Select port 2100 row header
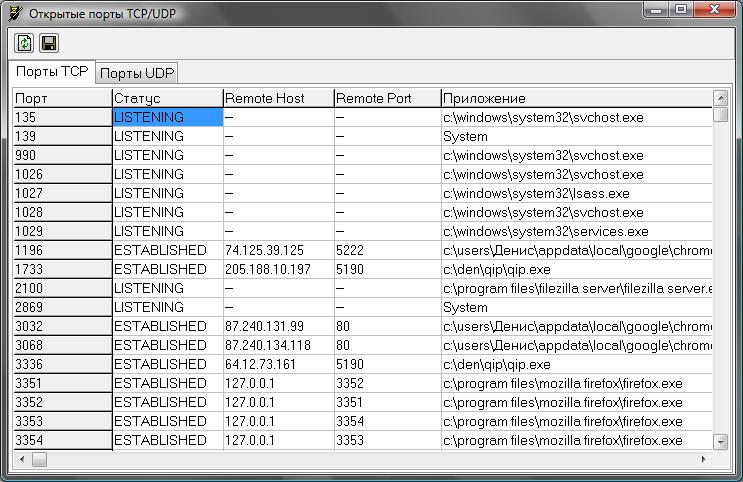The image size is (743, 482). [x=63, y=288]
